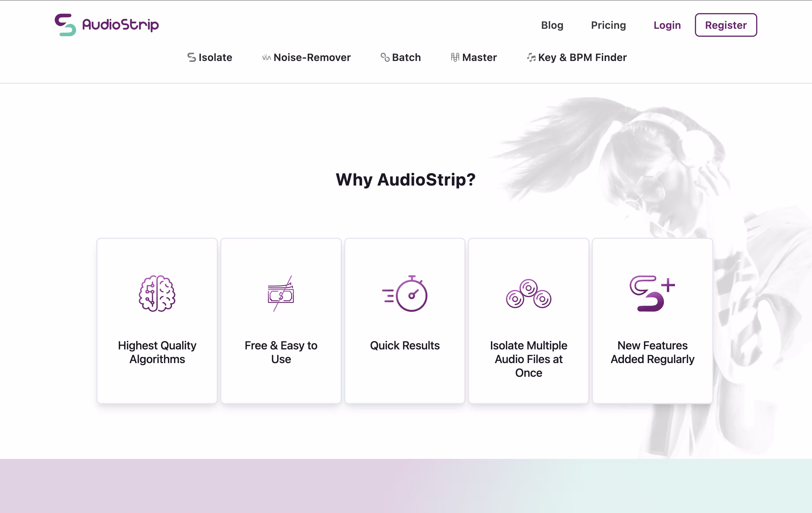Click the Isolate S icon in navigation
The width and height of the screenshot is (812, 513).
pos(191,57)
